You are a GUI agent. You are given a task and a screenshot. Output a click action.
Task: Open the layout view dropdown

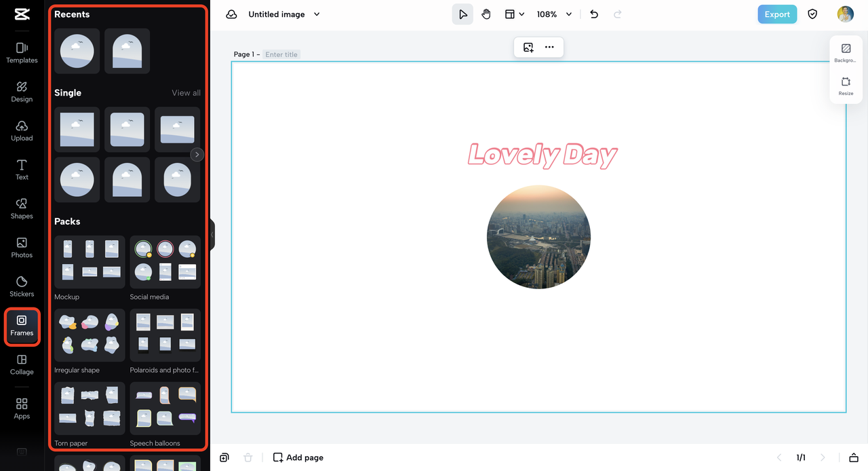[x=514, y=14]
